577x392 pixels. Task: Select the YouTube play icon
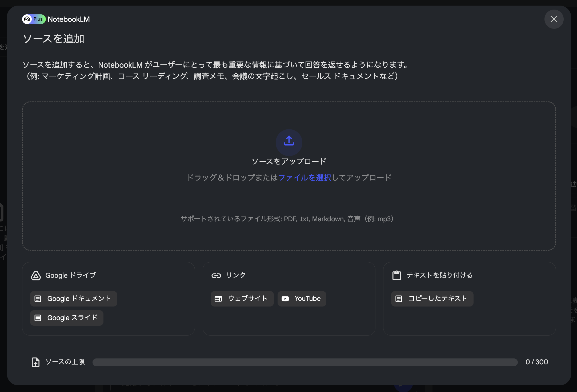(x=285, y=299)
